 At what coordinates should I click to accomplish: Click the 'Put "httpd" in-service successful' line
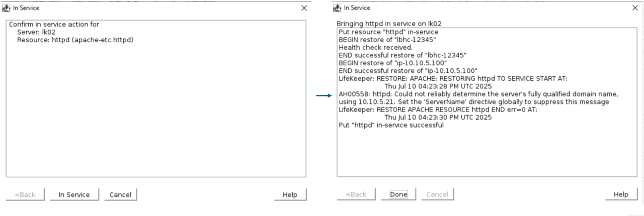pyautogui.click(x=391, y=125)
